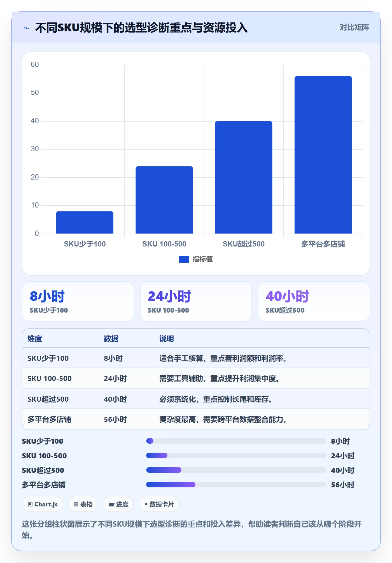This screenshot has width=392, height=563.
Task: Click the progress bar for "SKU超过500"
Action: (236, 470)
